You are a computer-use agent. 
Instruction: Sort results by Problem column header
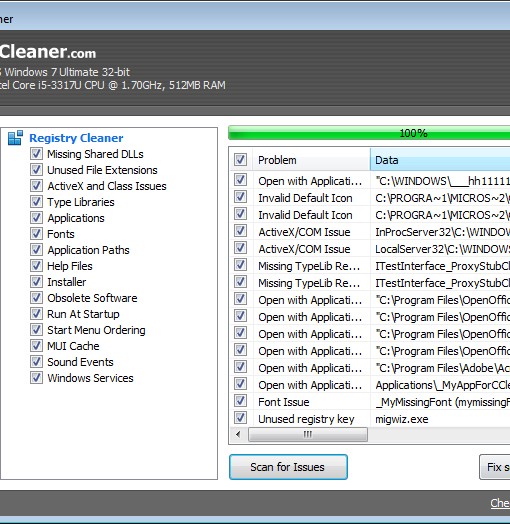pos(311,160)
